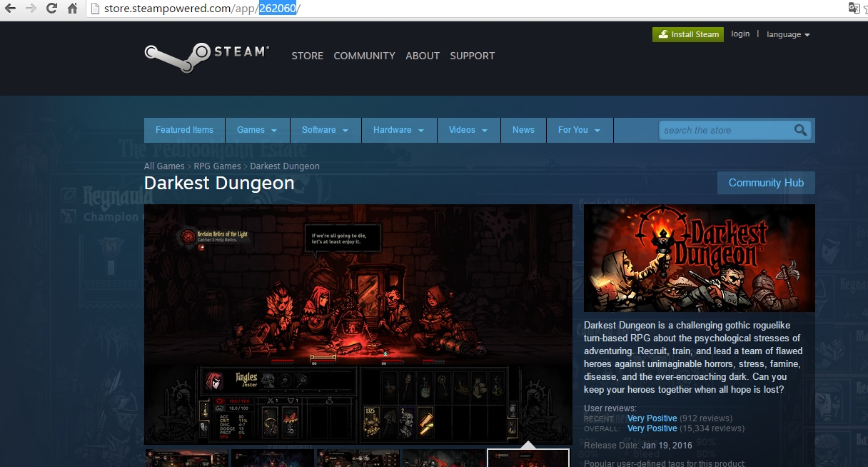Open SUPPORT in top navigation
The height and width of the screenshot is (467, 868).
coord(472,56)
